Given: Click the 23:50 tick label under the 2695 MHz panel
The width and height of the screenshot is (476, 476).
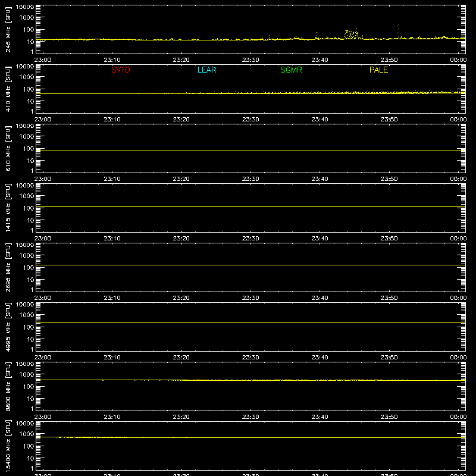Looking at the screenshot, I should point(389,298).
